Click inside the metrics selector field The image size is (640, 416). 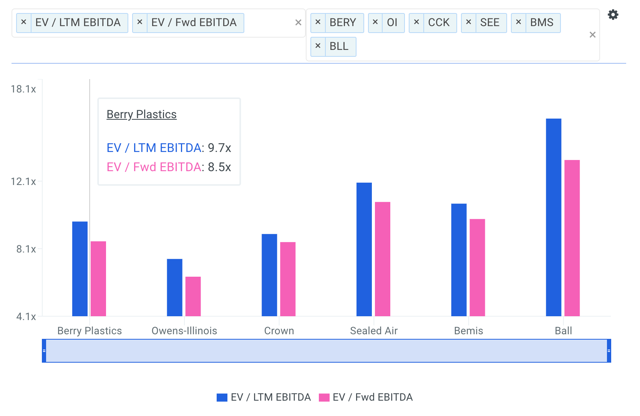[x=158, y=23]
